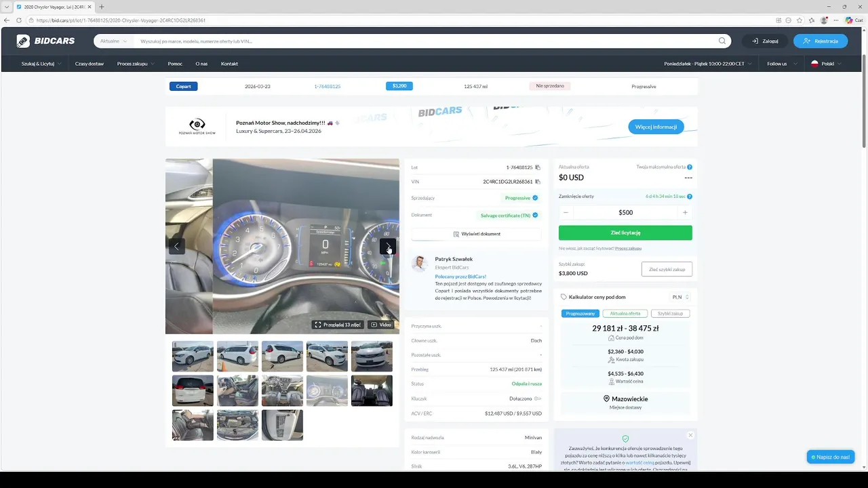868x488 pixels.
Task: Click the Zaloguj login button
Action: point(765,41)
